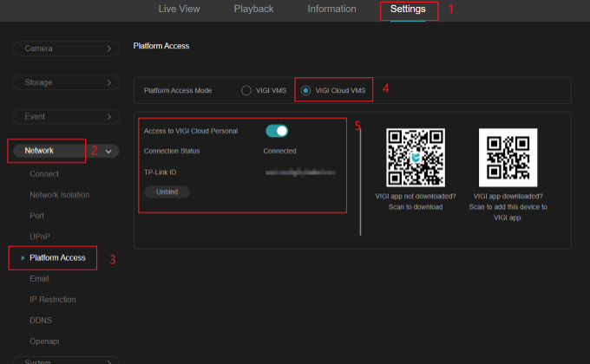The image size is (590, 364).
Task: Toggle Access to VIGI Cloud Personal
Action: (276, 131)
